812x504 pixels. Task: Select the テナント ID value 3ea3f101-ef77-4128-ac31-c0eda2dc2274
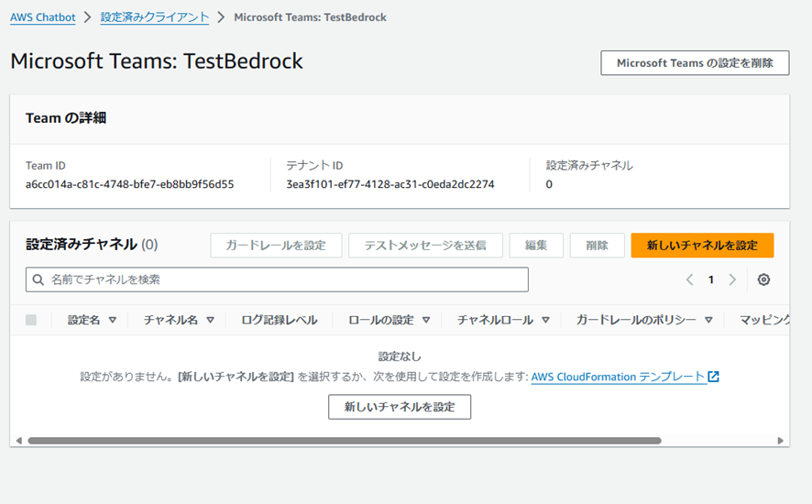(x=390, y=184)
